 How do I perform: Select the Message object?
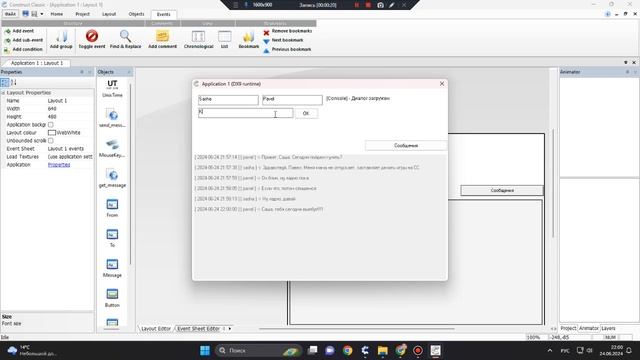[112, 268]
